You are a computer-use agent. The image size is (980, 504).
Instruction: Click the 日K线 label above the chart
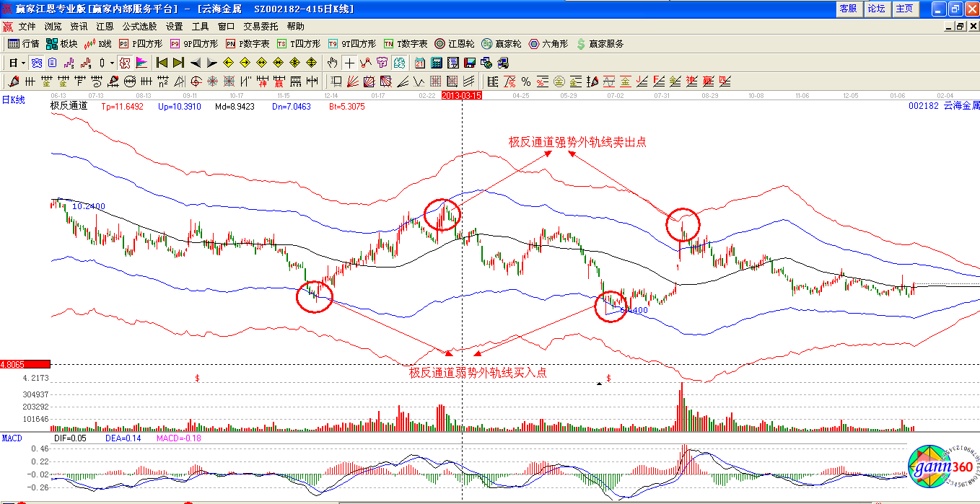point(13,100)
